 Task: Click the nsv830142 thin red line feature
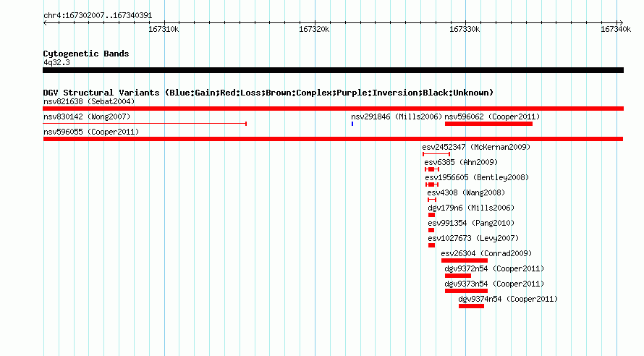145,123
